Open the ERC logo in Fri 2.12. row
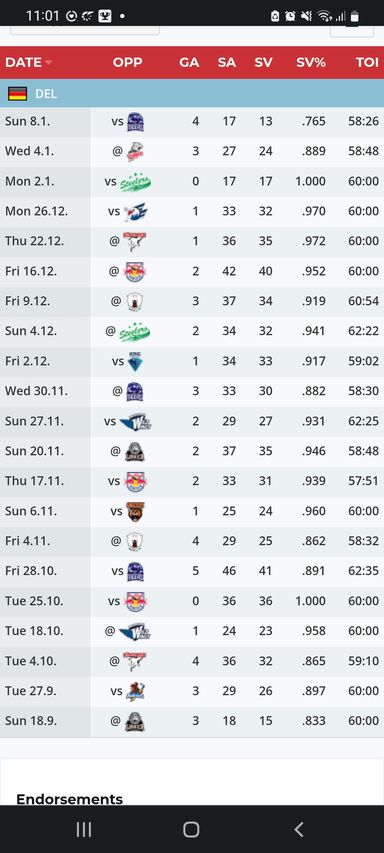384x853 pixels. click(135, 361)
